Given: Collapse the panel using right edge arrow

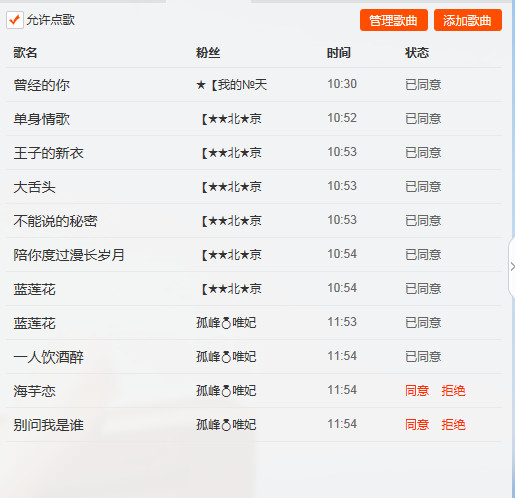Looking at the screenshot, I should coord(512,267).
